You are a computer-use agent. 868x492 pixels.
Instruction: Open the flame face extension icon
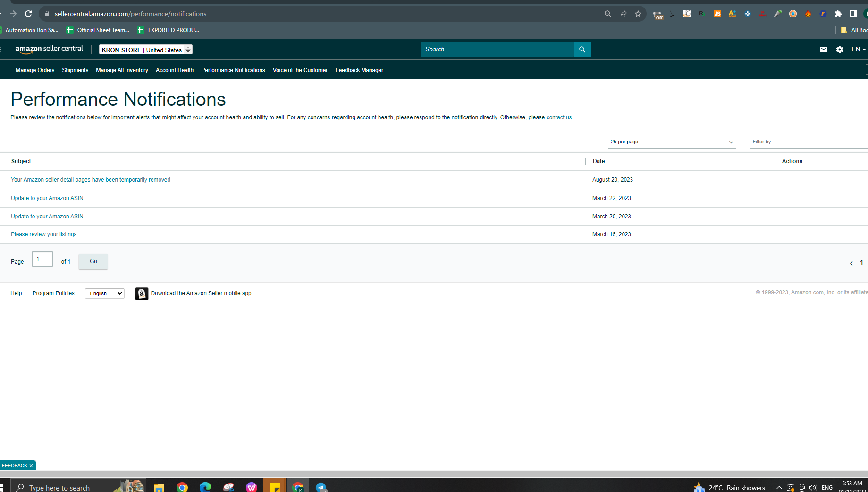coord(808,14)
